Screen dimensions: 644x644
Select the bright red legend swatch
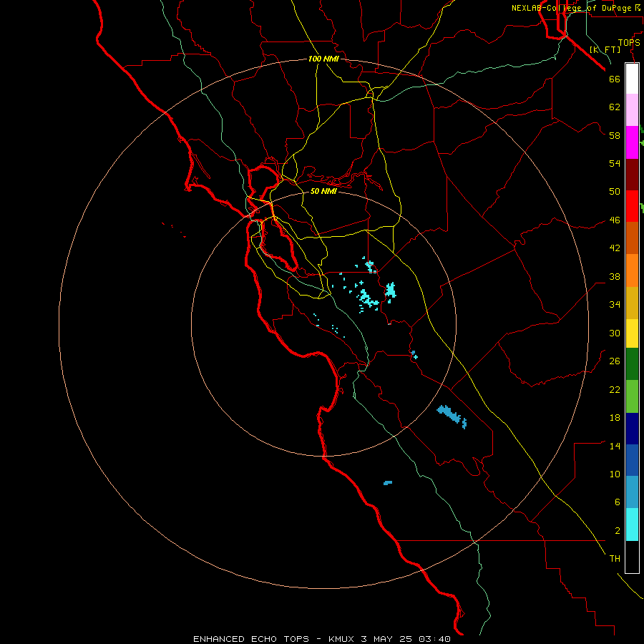click(632, 206)
